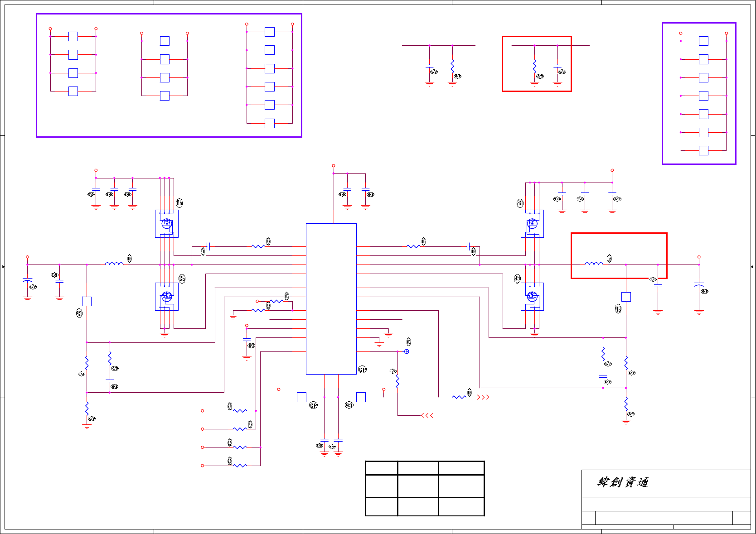The width and height of the screenshot is (756, 534).
Task: Select capacitor on the unboxed top-center net
Action: [x=430, y=66]
